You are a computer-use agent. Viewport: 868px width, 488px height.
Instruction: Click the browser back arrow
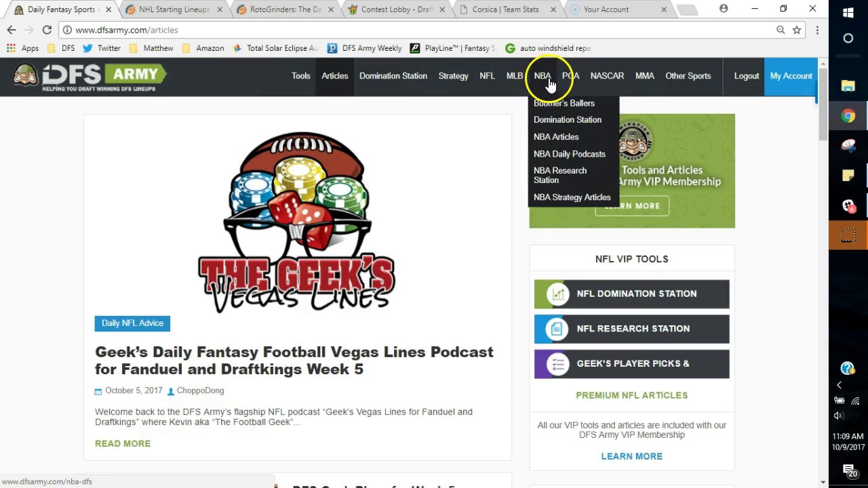coord(12,30)
